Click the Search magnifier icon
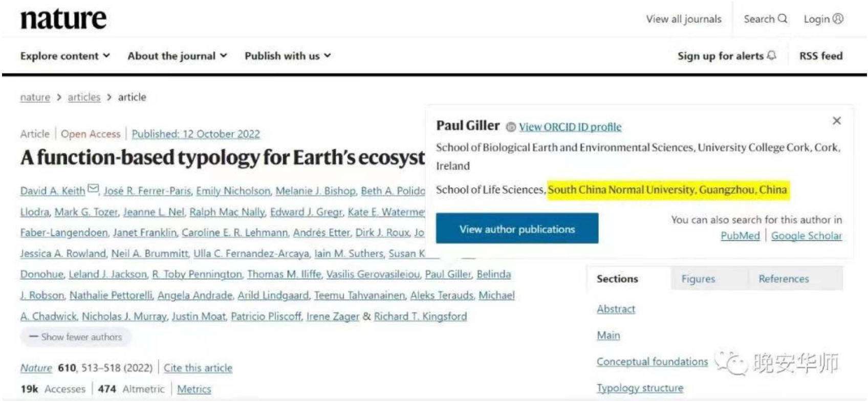Image resolution: width=868 pixels, height=402 pixels. pos(782,19)
